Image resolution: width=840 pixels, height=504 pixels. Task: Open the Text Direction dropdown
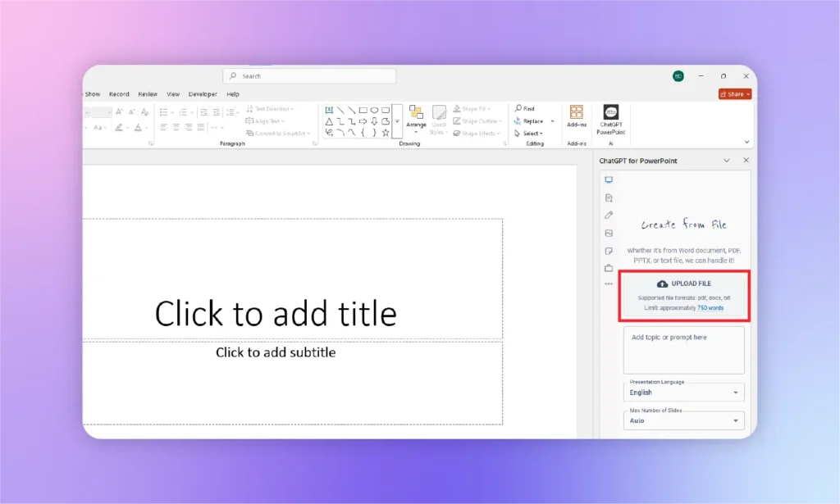(269, 109)
